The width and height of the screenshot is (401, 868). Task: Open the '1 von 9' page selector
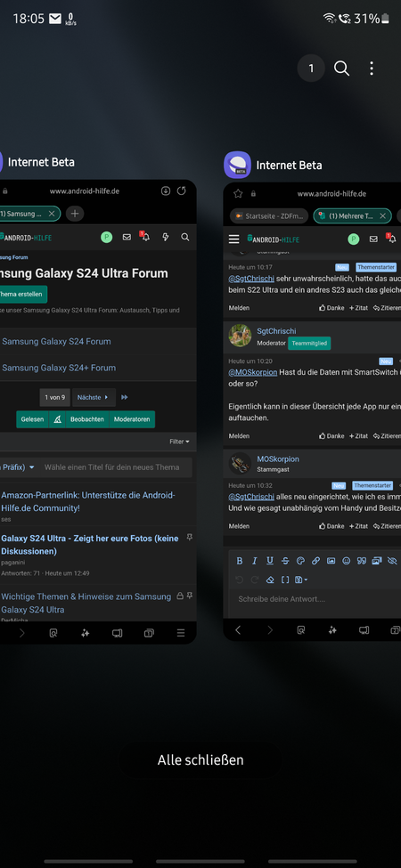tap(55, 397)
